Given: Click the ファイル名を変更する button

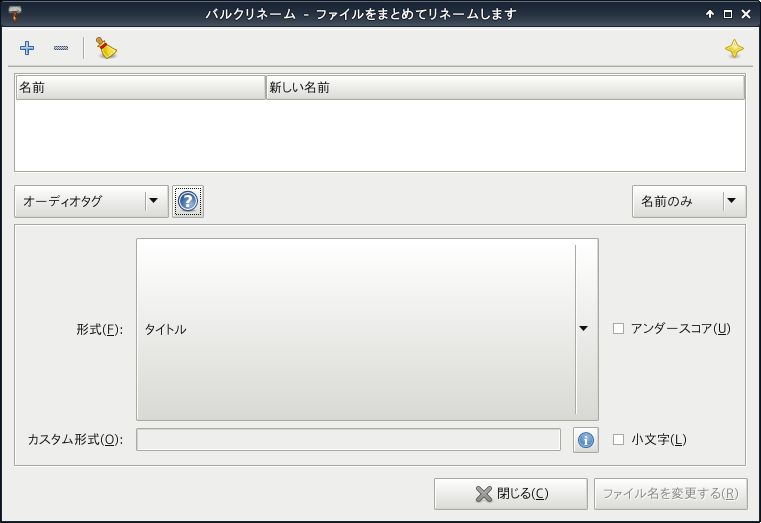Looking at the screenshot, I should [670, 493].
